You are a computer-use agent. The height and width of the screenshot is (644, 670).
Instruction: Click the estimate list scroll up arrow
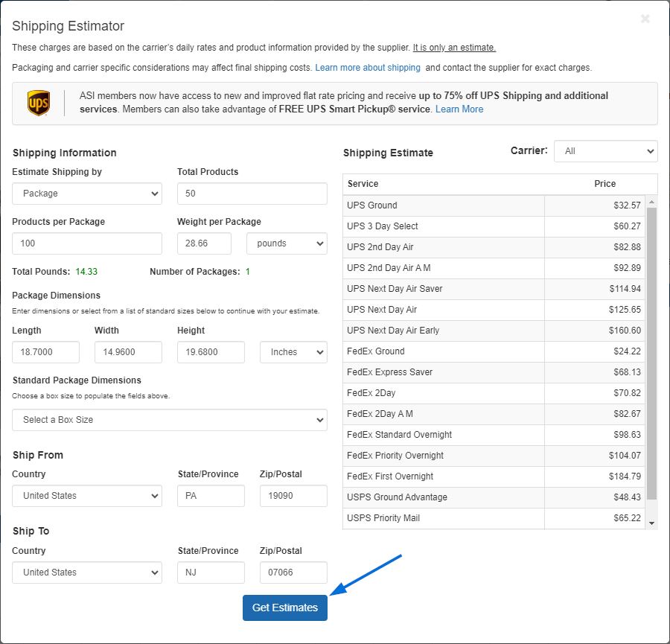click(651, 201)
